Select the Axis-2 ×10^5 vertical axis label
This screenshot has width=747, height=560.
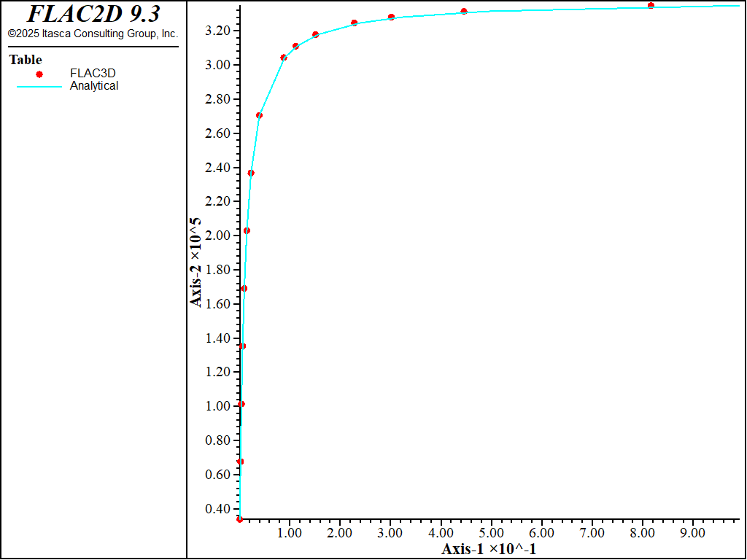pyautogui.click(x=196, y=261)
